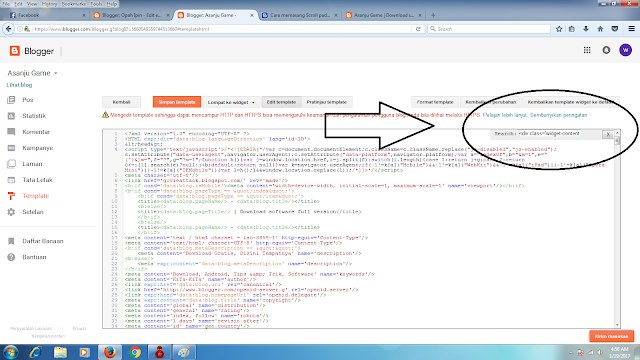
Task: Click the browser URL address bar
Action: tap(222, 29)
